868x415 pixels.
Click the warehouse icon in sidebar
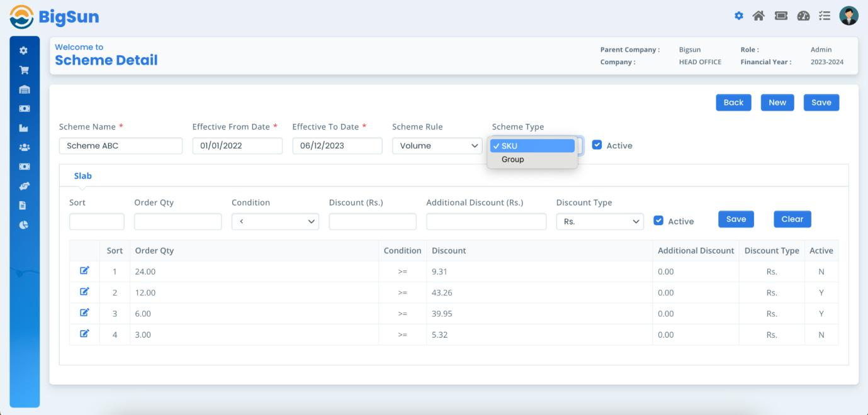pyautogui.click(x=24, y=90)
